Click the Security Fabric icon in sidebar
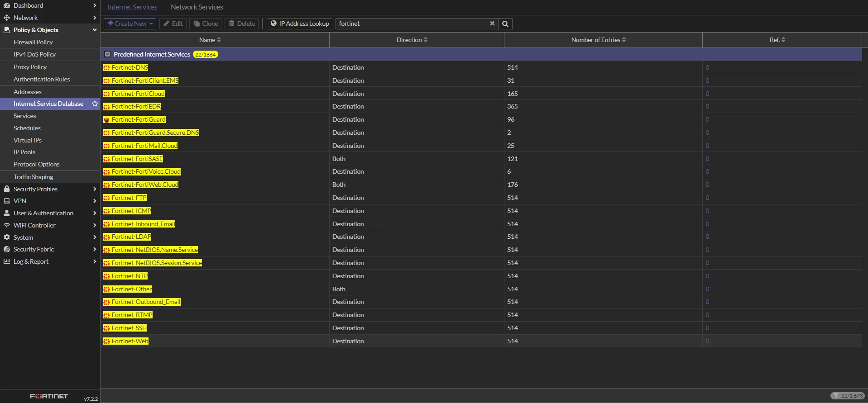The width and height of the screenshot is (868, 403). 7,249
